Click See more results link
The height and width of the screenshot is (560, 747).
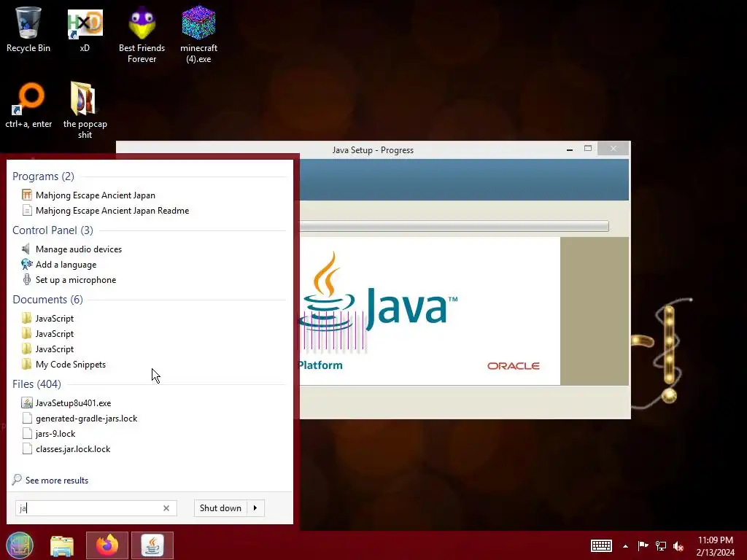pyautogui.click(x=50, y=480)
